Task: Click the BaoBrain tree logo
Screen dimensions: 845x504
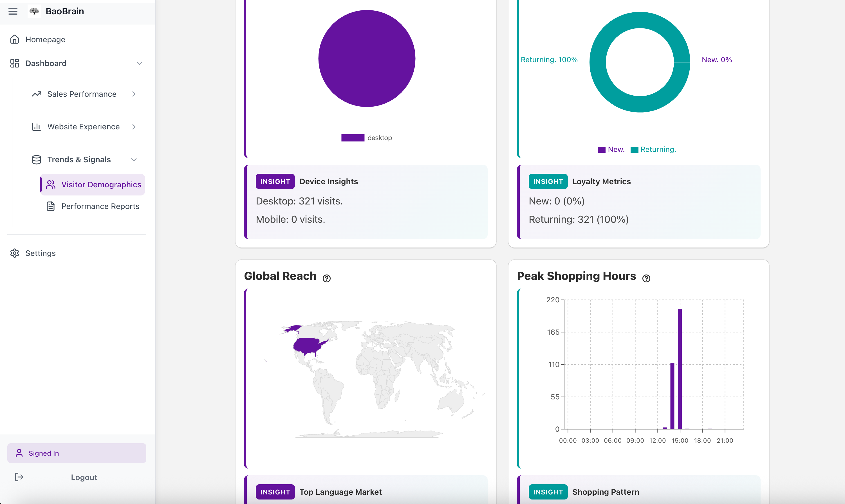Action: 34,11
